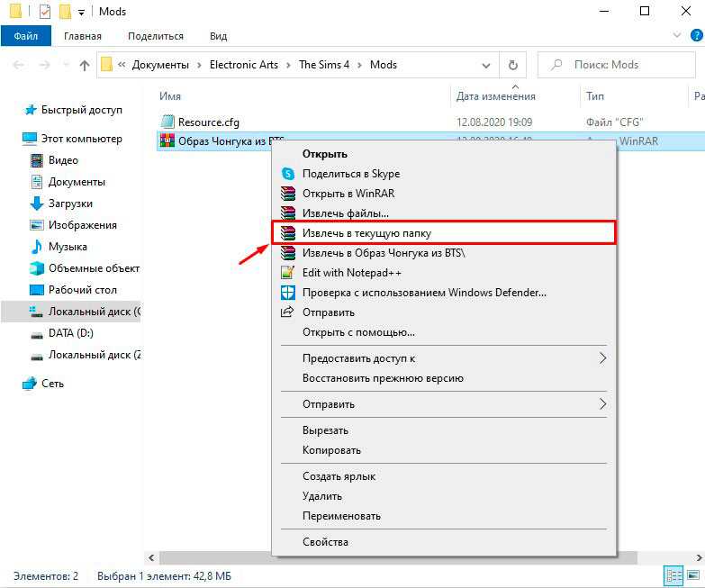Click the Сеть network icon
Screen dimensions: 705x588
tap(29, 384)
